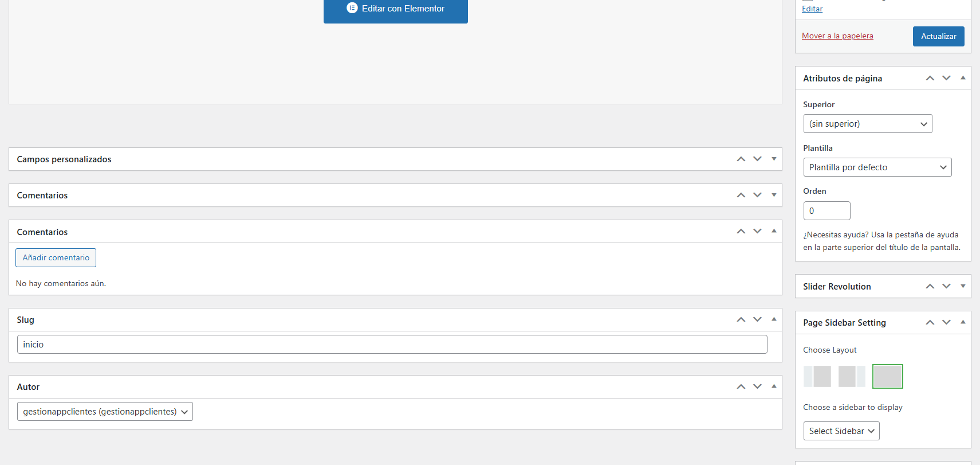
Task: Click the Orden number field
Action: pyautogui.click(x=827, y=211)
